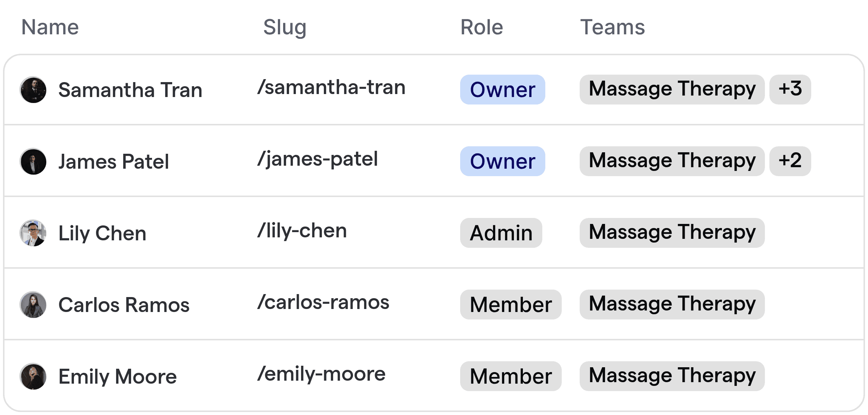Click the Member badge for Emily Moore
Viewport: 868px width, 415px height.
tap(511, 376)
